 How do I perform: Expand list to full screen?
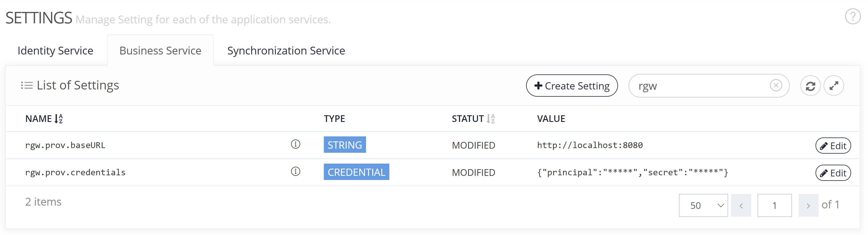(834, 86)
